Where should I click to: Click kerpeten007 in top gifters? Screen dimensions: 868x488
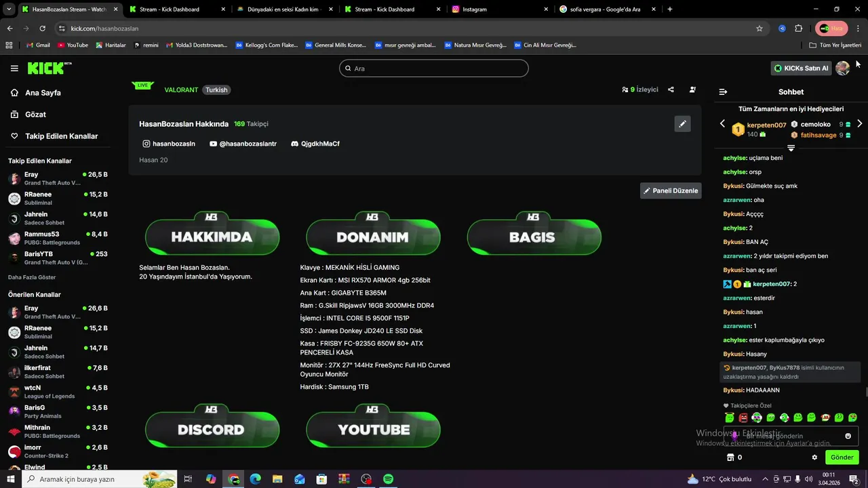pos(766,125)
